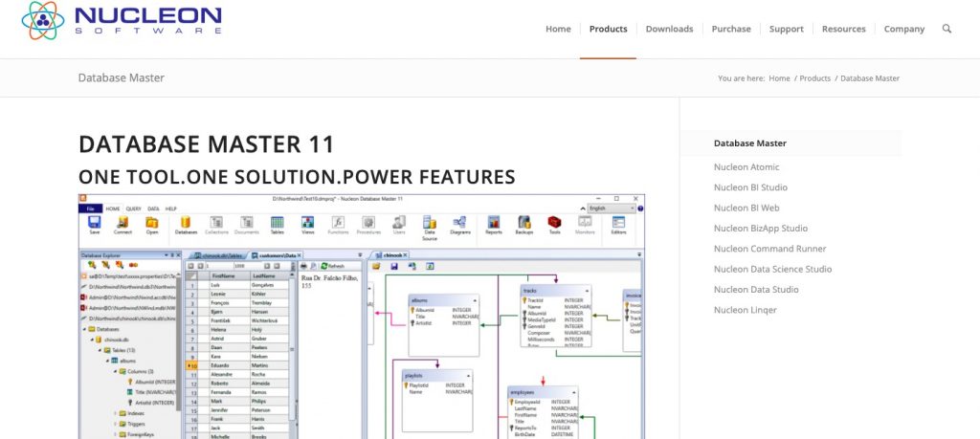Collapse Tables (13) tree node

pos(100,350)
